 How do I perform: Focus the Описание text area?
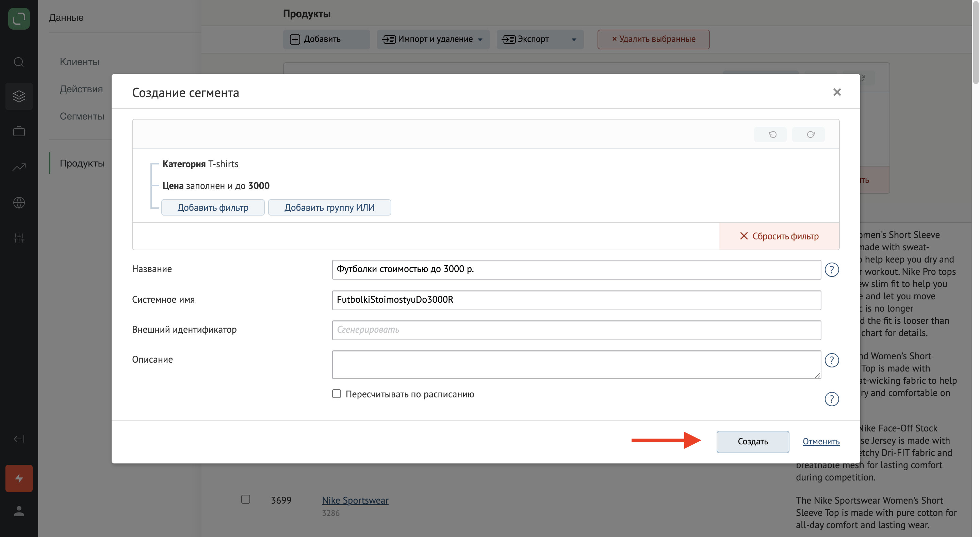coord(576,364)
